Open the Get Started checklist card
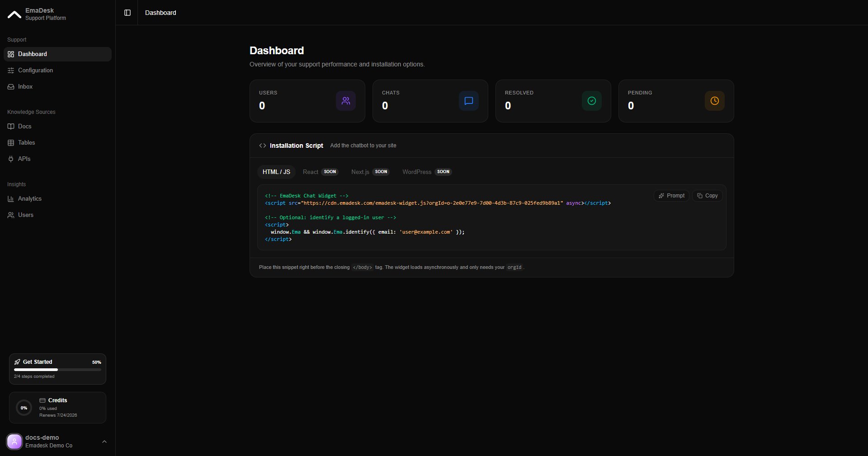 (57, 369)
